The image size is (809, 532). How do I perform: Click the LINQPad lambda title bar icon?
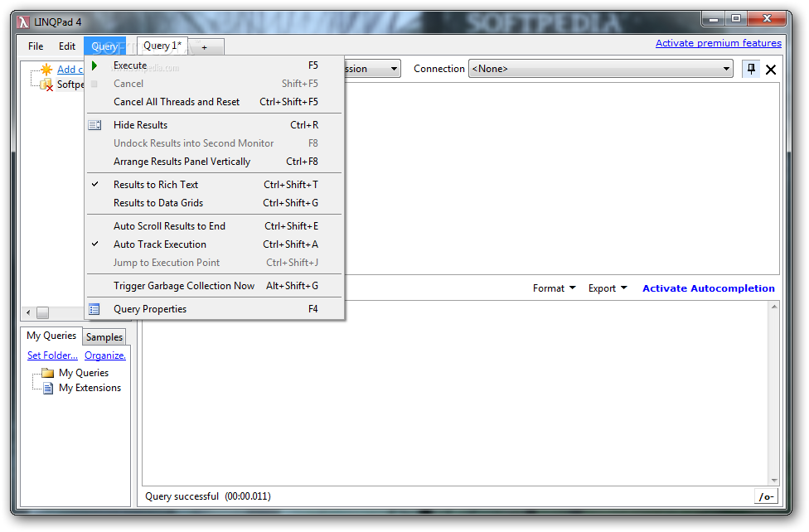(22, 22)
